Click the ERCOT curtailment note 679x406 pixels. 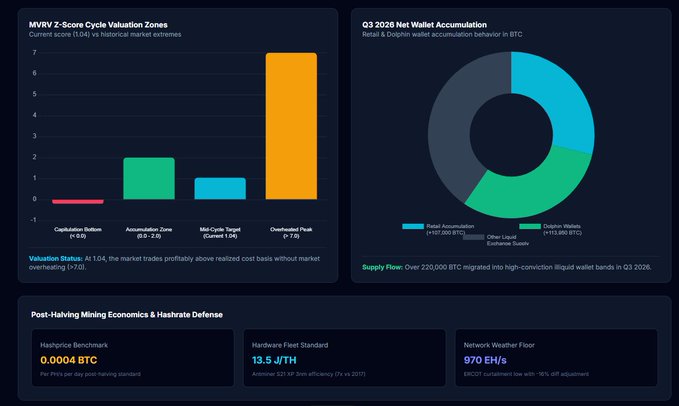coord(526,374)
